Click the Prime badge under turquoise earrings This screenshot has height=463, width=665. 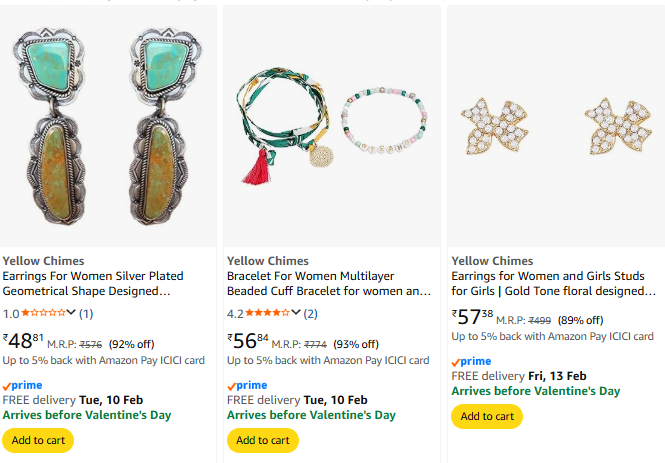tap(23, 385)
